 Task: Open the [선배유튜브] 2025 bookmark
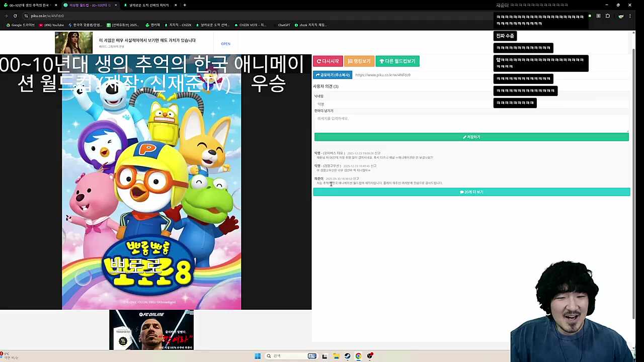[123, 25]
